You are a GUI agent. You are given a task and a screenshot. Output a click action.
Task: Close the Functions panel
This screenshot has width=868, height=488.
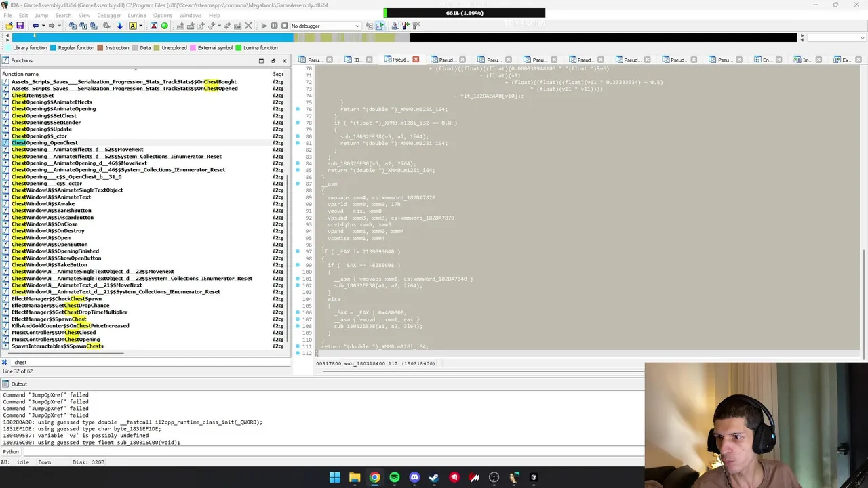coord(285,60)
